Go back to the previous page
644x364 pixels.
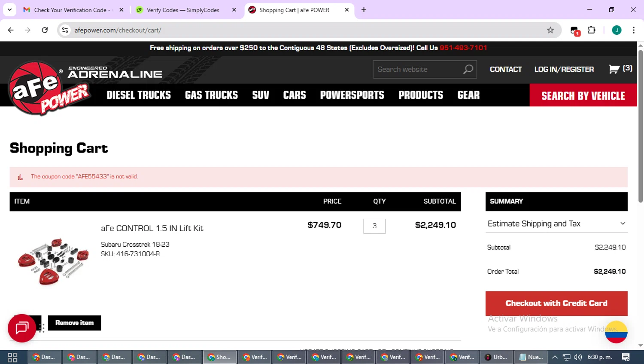click(x=11, y=30)
